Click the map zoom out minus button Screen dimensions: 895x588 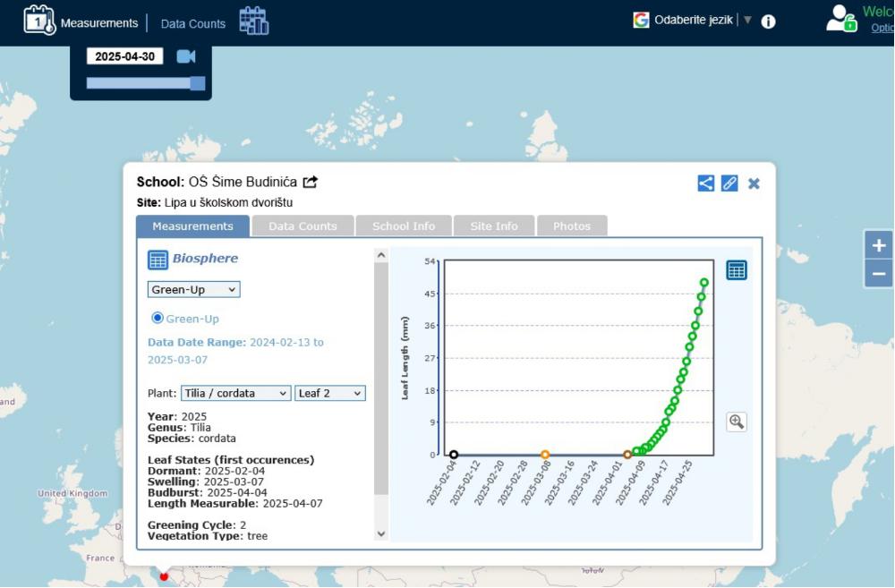[x=879, y=274]
